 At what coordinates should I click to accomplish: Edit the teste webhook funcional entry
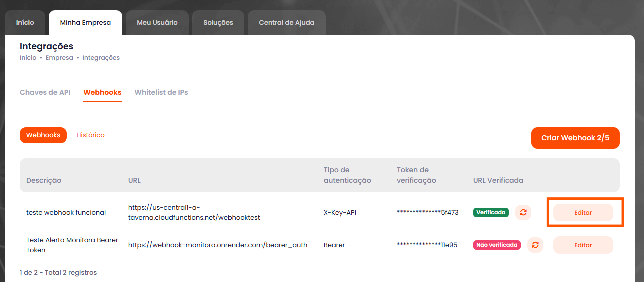(x=583, y=212)
